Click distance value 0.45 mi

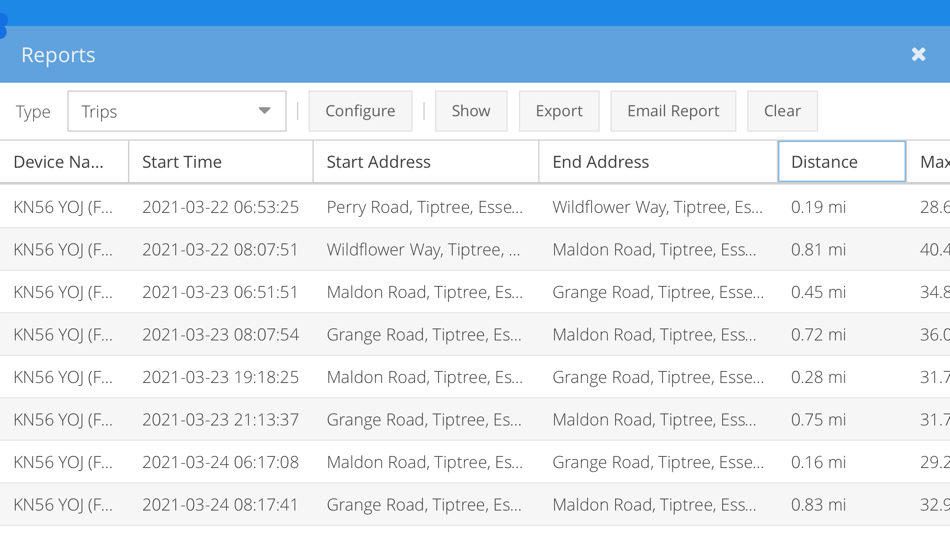(x=818, y=292)
